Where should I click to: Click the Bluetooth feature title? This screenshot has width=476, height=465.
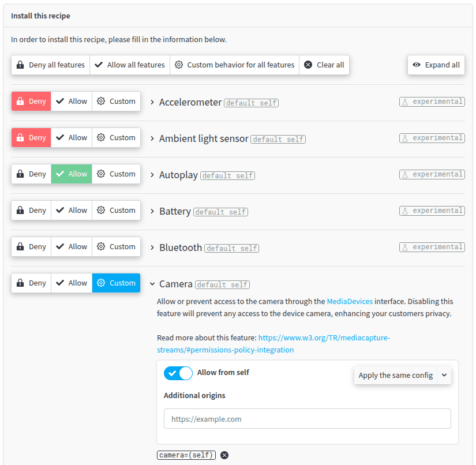pos(181,247)
